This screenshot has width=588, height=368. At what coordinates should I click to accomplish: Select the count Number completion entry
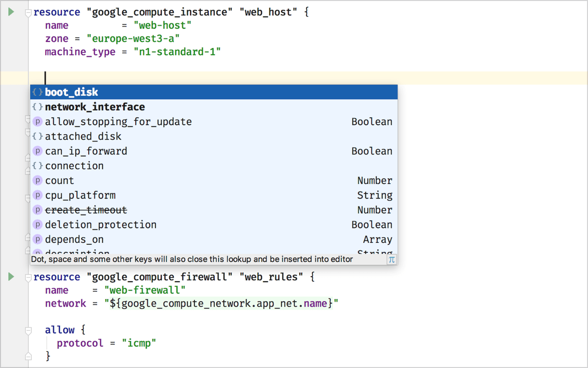tap(59, 181)
